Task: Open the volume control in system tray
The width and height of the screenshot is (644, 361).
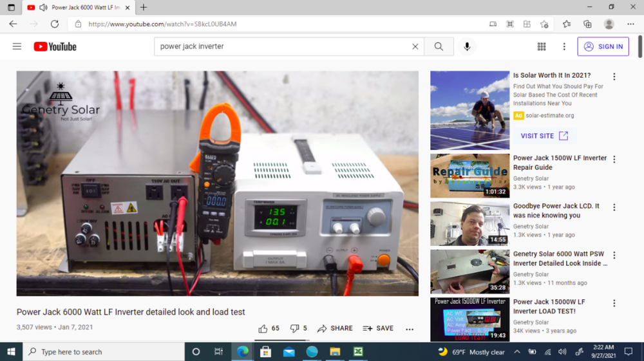Action: tap(562, 351)
